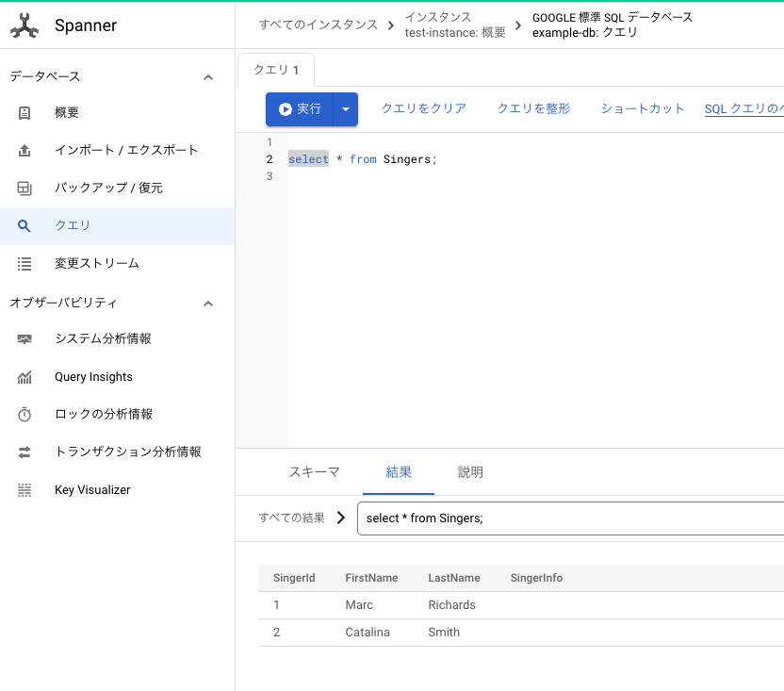
Task: Open トランザクション分析情報 arrows icon
Action: [x=24, y=452]
